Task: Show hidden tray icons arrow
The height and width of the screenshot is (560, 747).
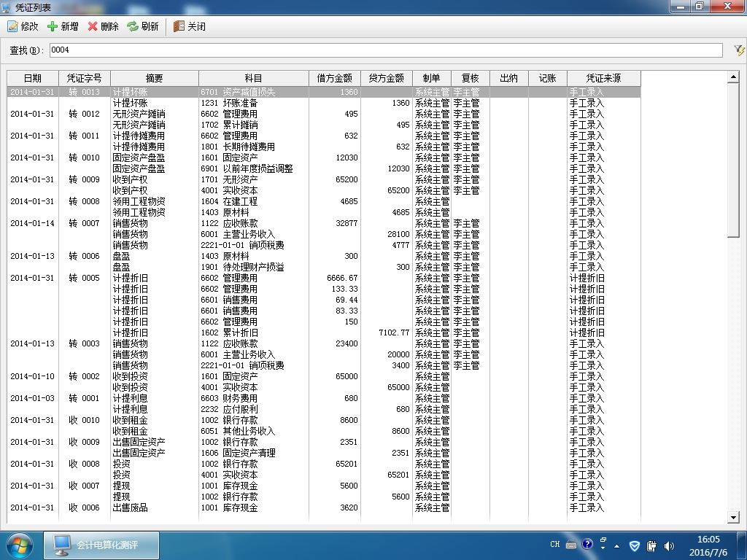Action: (617, 546)
